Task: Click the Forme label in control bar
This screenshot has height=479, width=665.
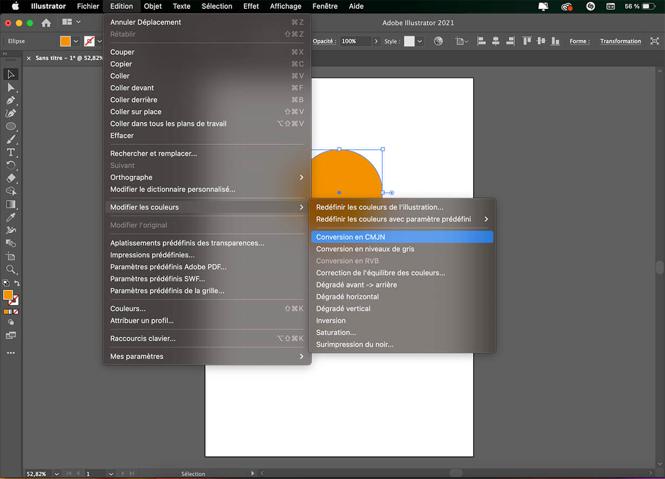Action: [x=579, y=41]
